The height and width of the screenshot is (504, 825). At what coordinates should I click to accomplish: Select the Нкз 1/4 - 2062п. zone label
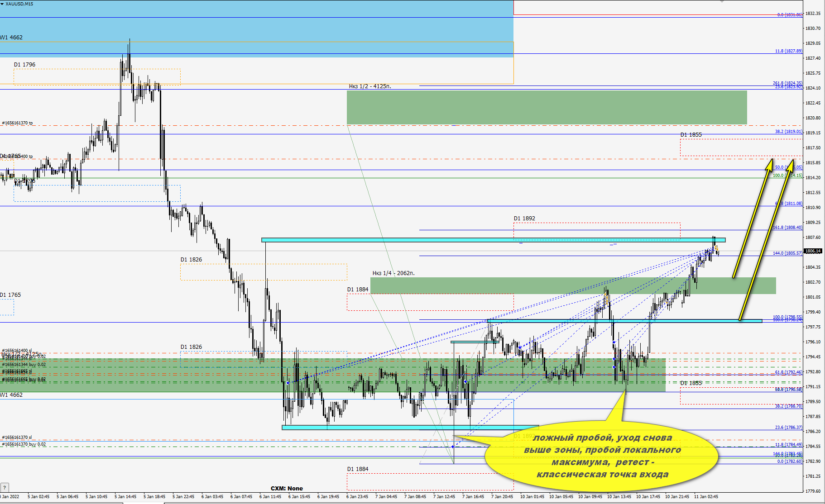click(393, 273)
